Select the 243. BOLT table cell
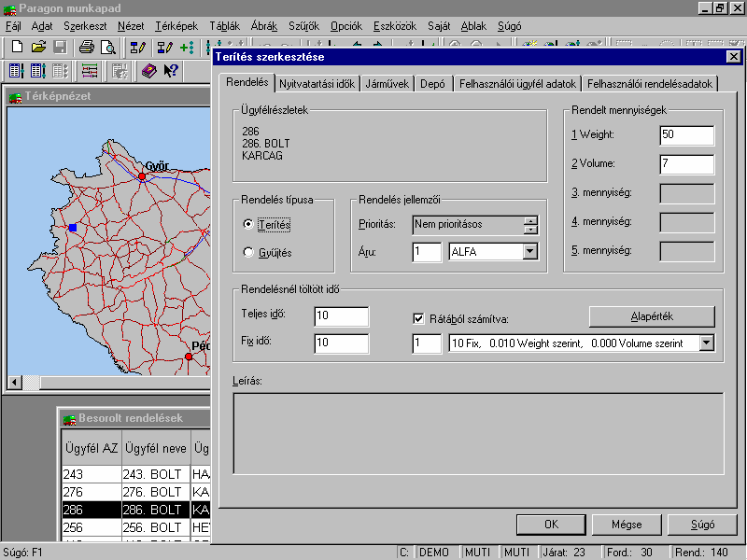 [156, 474]
